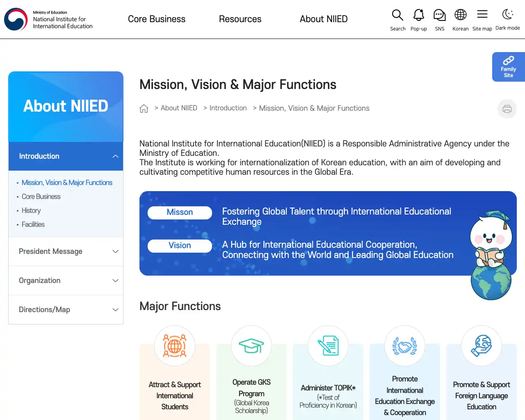This screenshot has height=420, width=525.
Task: Click the Major Functions heading
Action: point(180,306)
